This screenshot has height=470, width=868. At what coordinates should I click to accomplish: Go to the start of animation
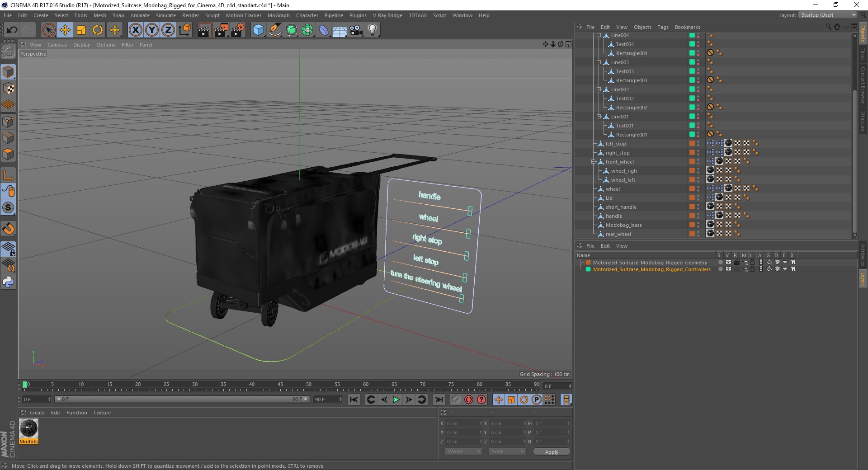(x=354, y=399)
